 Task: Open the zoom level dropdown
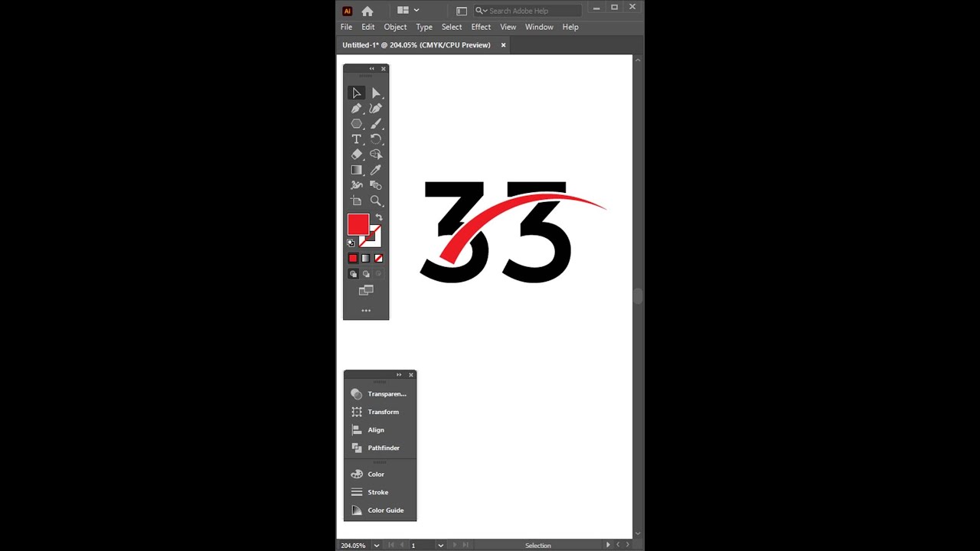click(377, 546)
